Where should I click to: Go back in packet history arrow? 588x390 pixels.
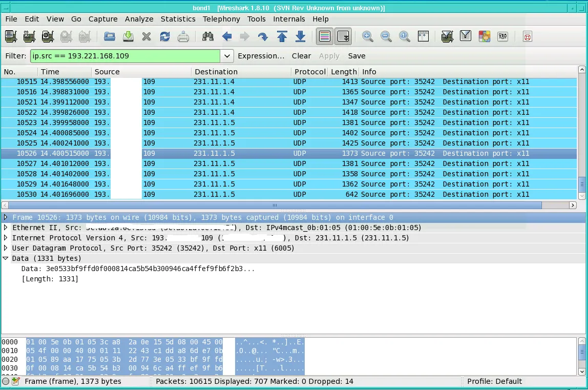pos(226,36)
